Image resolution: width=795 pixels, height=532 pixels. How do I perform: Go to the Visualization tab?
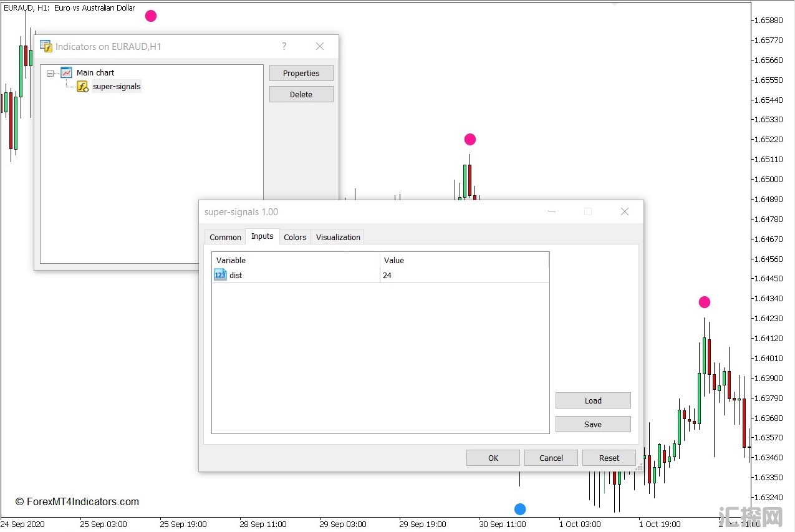click(x=338, y=237)
